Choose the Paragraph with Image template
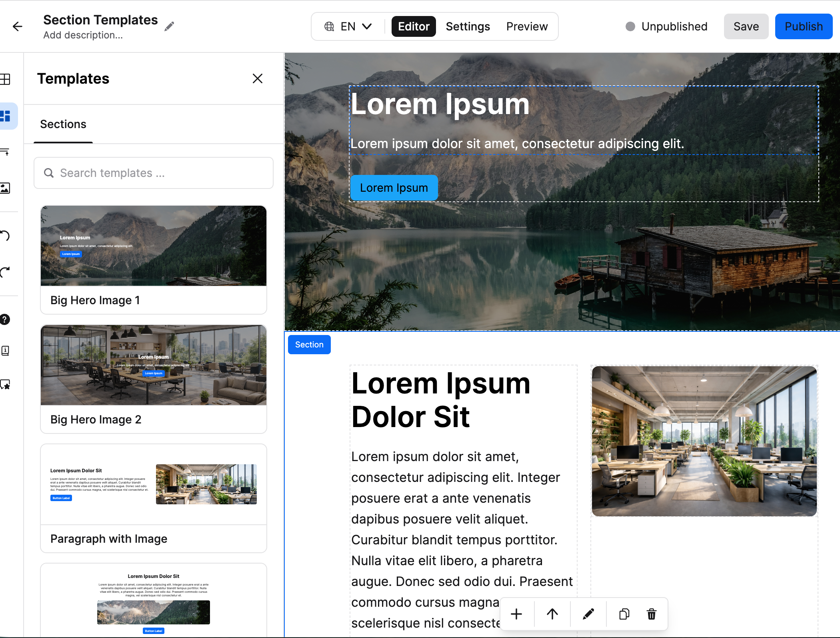The width and height of the screenshot is (840, 638). [x=154, y=498]
